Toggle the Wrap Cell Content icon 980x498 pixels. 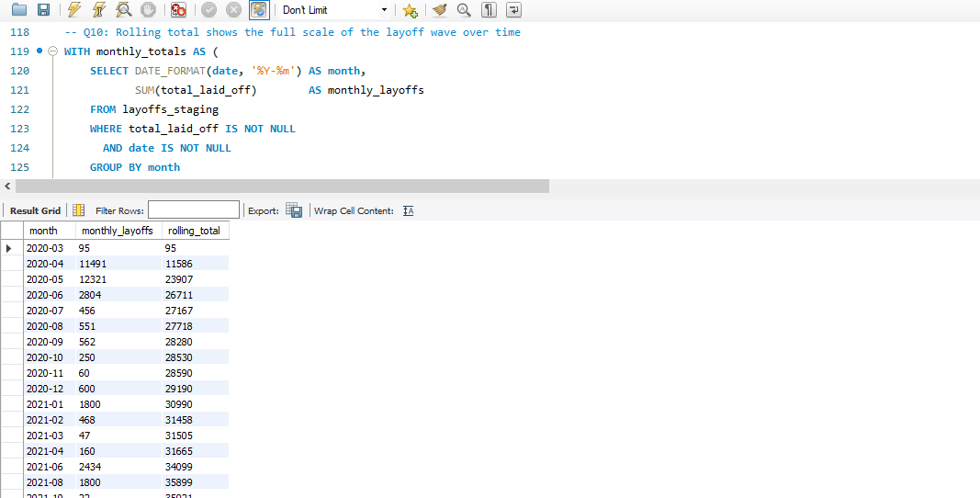point(408,210)
